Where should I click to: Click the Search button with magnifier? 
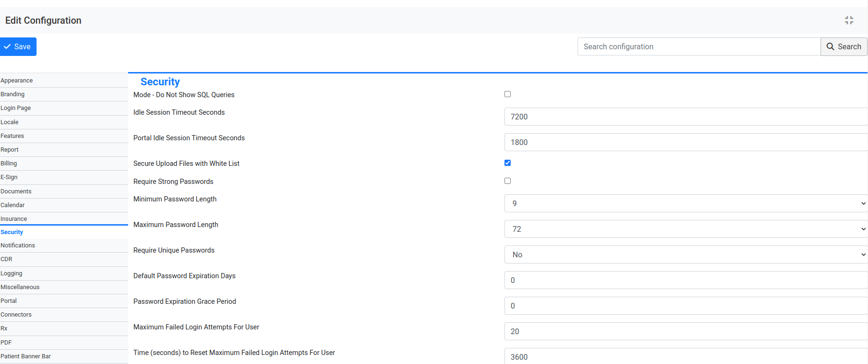click(x=844, y=46)
